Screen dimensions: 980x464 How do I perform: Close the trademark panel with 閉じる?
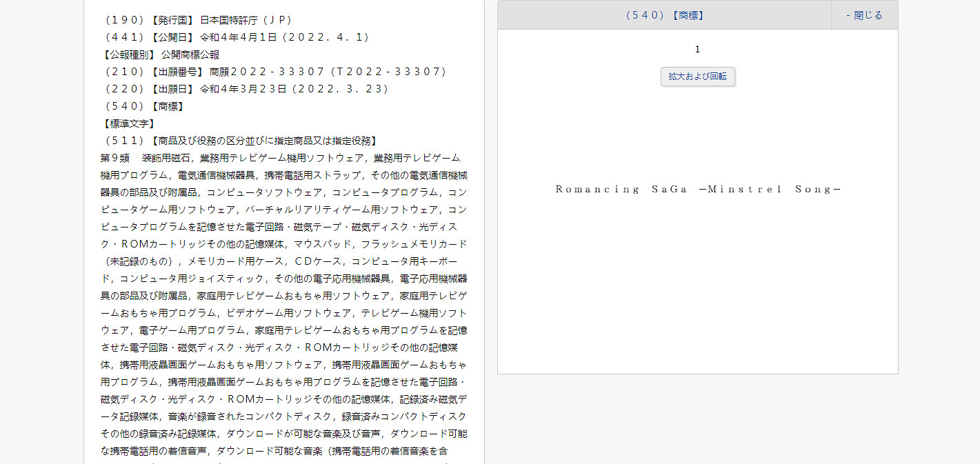[x=863, y=15]
